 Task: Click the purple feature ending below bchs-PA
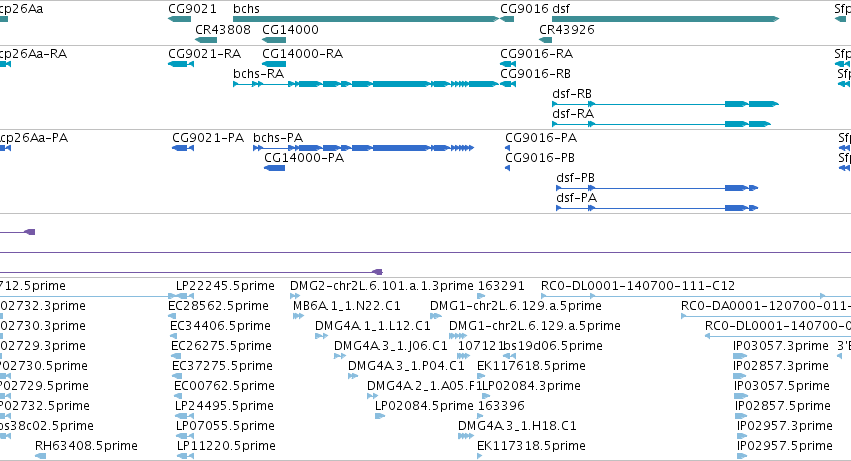coord(191,272)
